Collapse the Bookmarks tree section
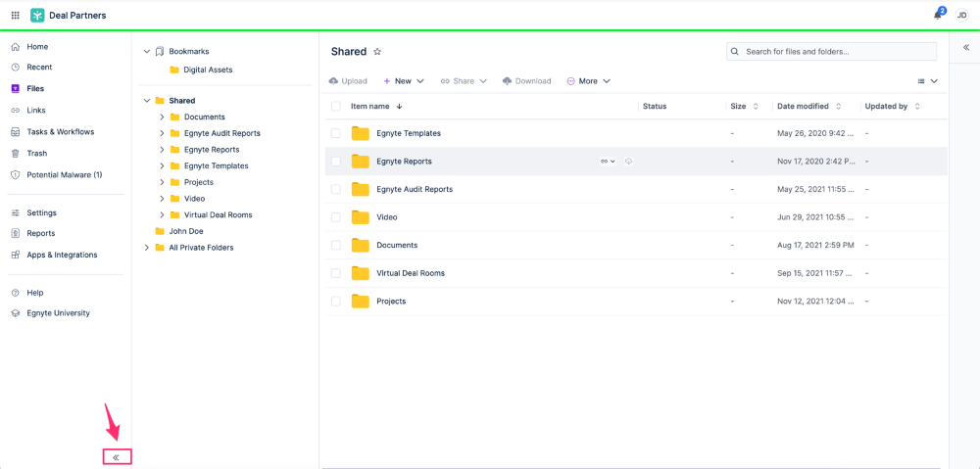The image size is (980, 469). pyautogui.click(x=147, y=51)
